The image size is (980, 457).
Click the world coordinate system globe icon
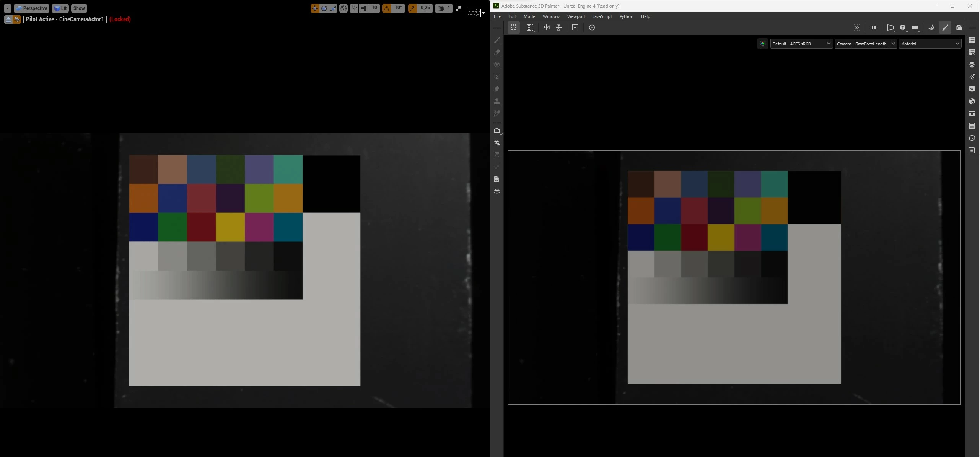(x=343, y=8)
